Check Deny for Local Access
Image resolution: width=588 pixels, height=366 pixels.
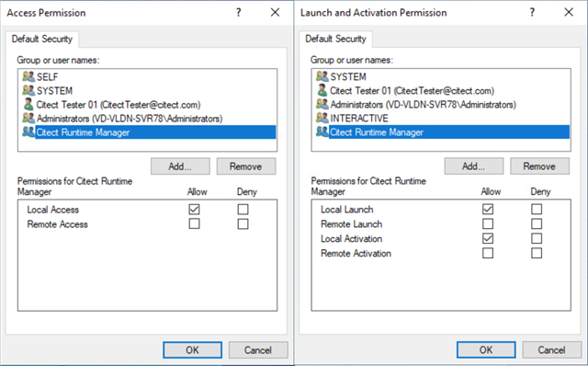click(x=243, y=209)
